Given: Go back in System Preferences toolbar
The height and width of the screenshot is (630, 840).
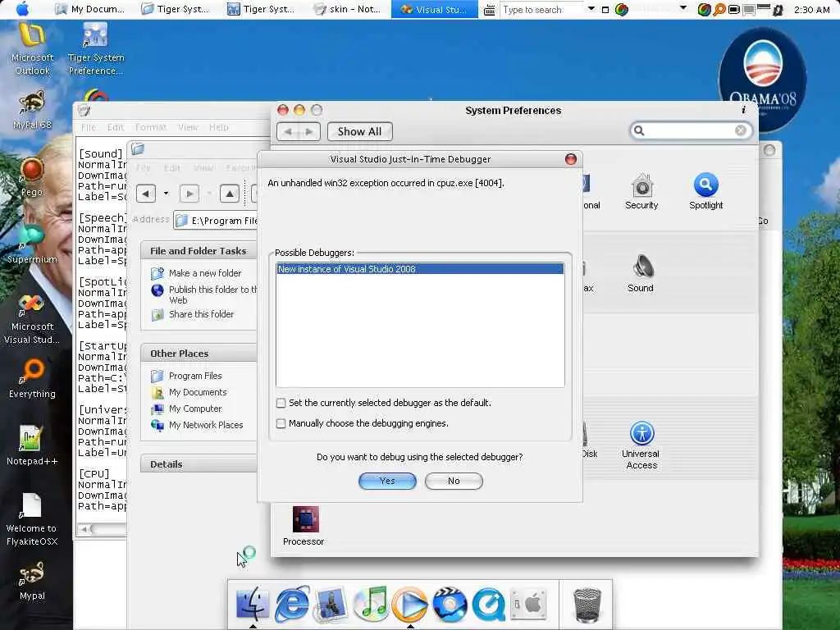Looking at the screenshot, I should 288,131.
